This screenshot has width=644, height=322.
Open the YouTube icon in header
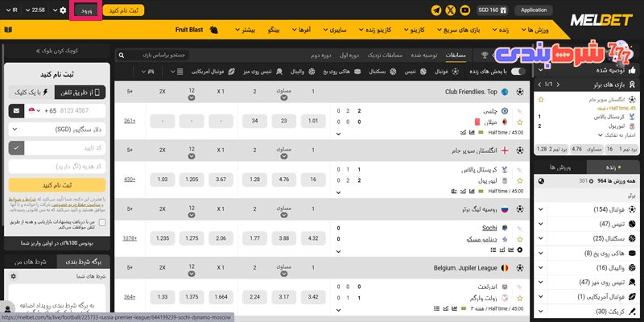pyautogui.click(x=465, y=10)
